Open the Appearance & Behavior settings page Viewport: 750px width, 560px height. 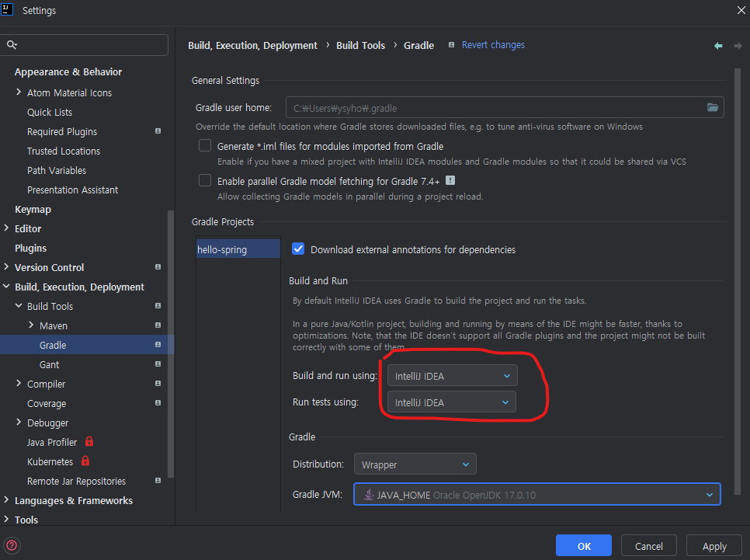(x=68, y=71)
